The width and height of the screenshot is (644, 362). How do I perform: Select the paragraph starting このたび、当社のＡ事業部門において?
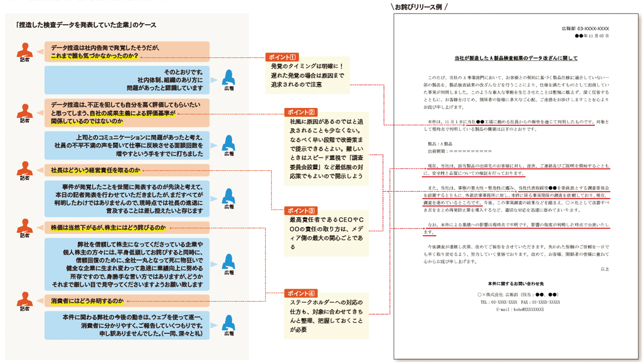tap(516, 92)
